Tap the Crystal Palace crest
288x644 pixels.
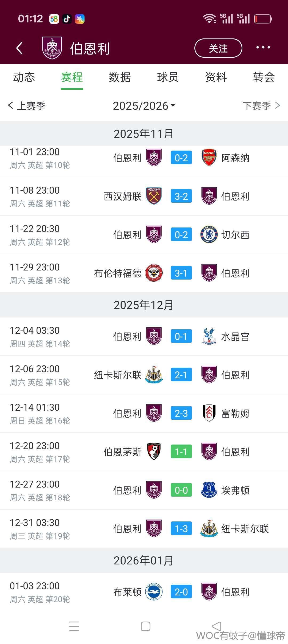[209, 336]
